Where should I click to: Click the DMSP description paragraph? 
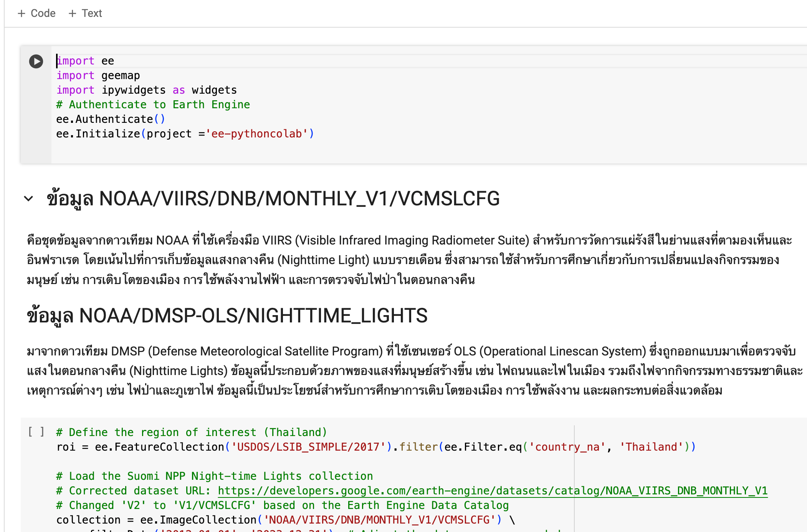pyautogui.click(x=415, y=371)
